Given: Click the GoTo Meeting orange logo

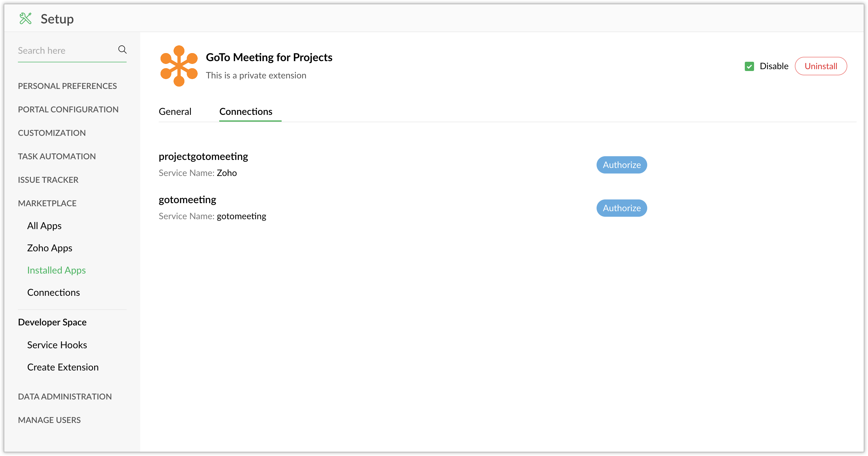Looking at the screenshot, I should click(x=178, y=66).
